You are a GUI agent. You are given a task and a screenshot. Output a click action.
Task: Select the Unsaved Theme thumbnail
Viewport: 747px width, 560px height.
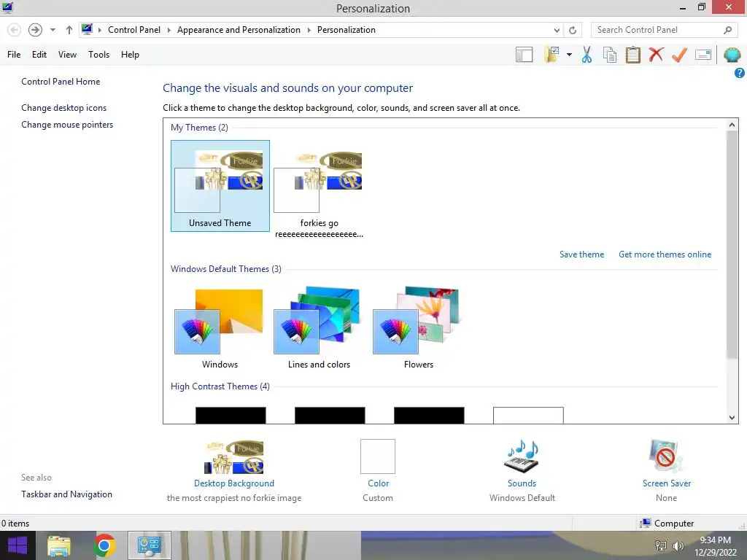tap(220, 186)
